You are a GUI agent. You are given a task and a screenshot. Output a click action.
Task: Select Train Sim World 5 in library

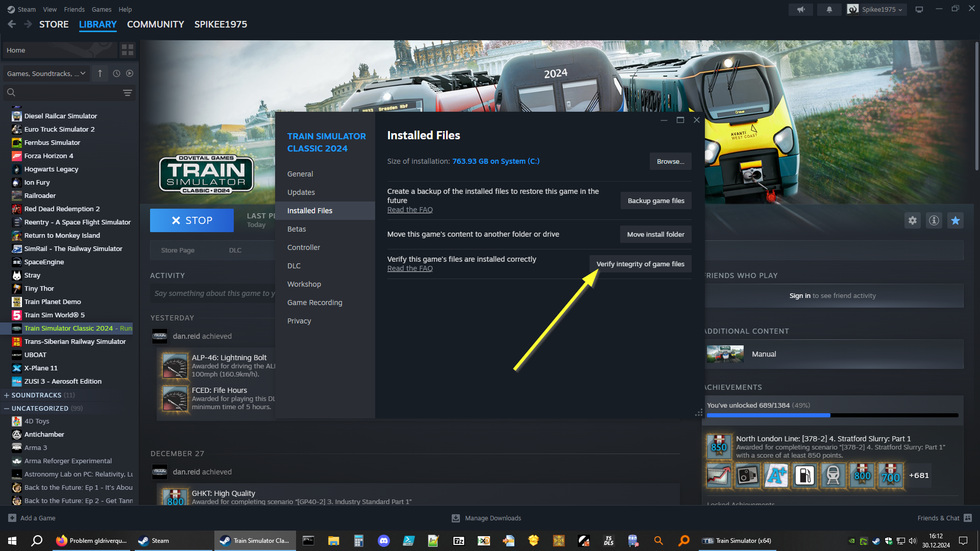(x=55, y=315)
